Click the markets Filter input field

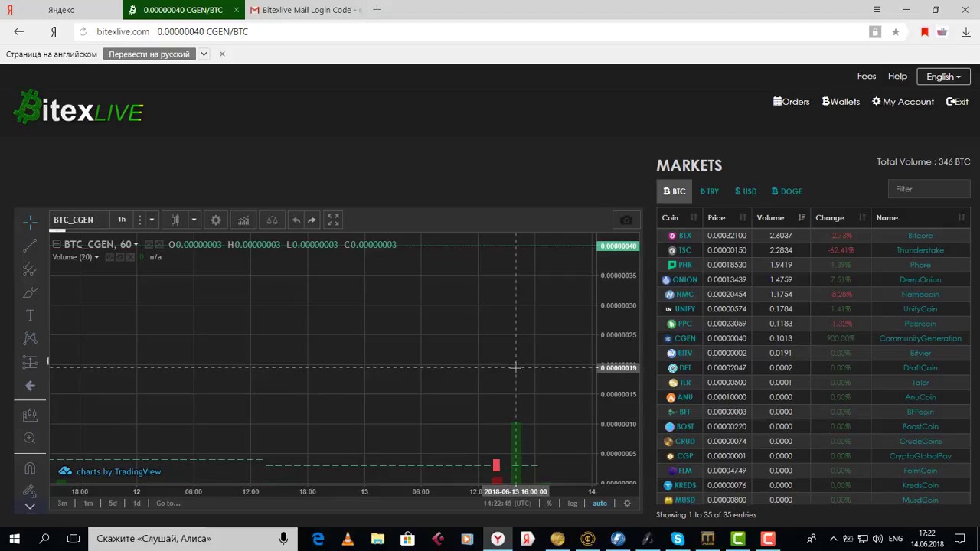point(929,189)
